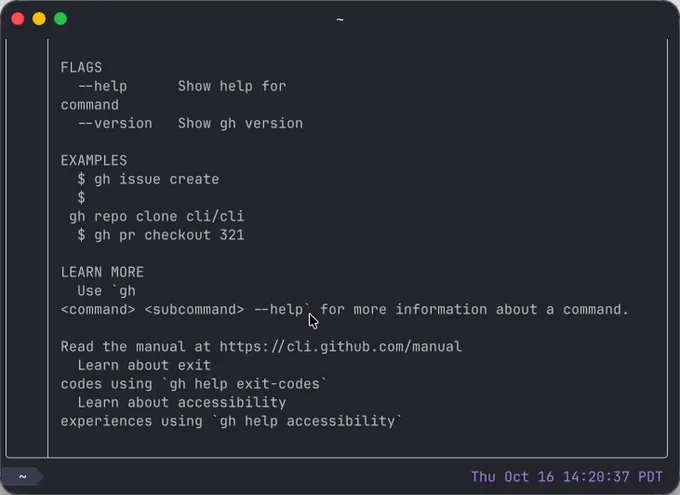Click the FLAGS section heading
This screenshot has height=495, width=680.
[x=81, y=68]
